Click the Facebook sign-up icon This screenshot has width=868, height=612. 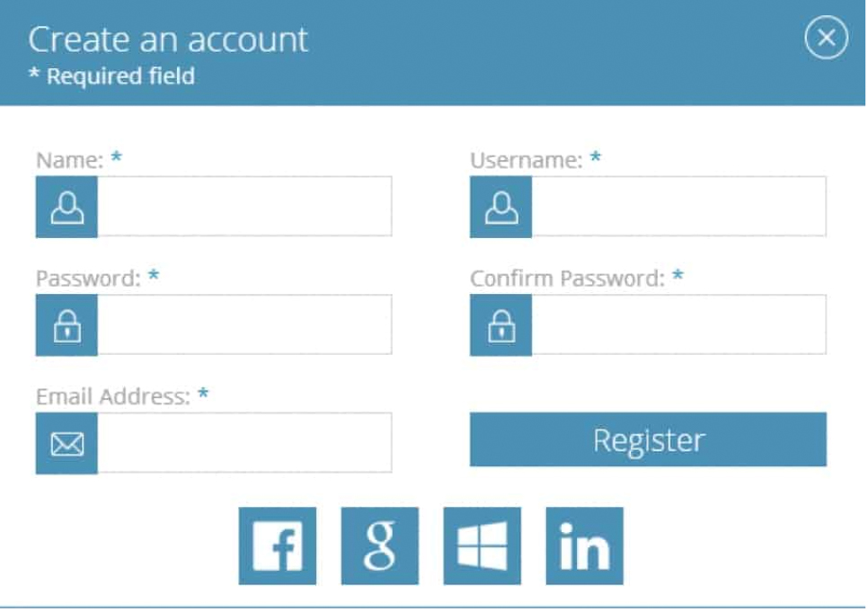[278, 545]
